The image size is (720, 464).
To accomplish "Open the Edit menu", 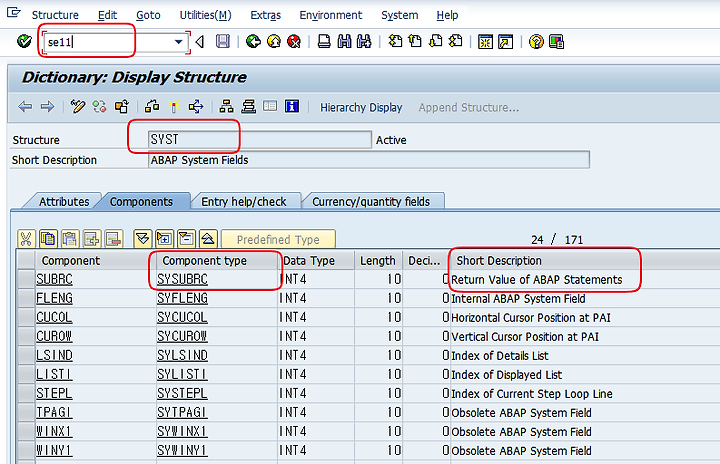I will point(107,15).
